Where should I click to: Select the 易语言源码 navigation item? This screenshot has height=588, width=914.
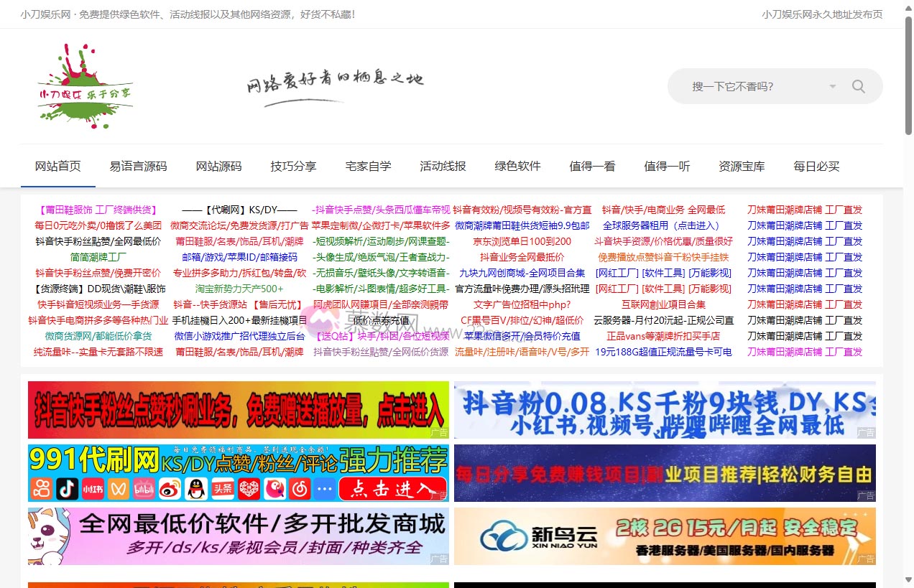(139, 166)
